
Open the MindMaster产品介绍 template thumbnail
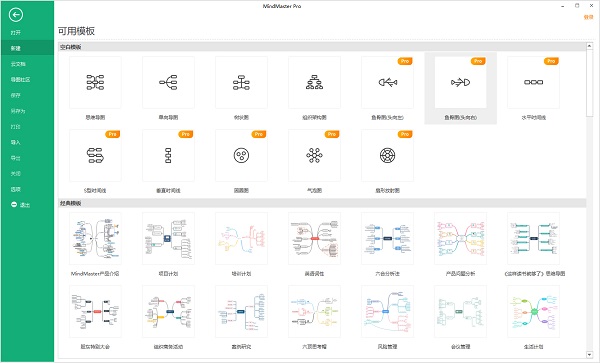point(95,238)
